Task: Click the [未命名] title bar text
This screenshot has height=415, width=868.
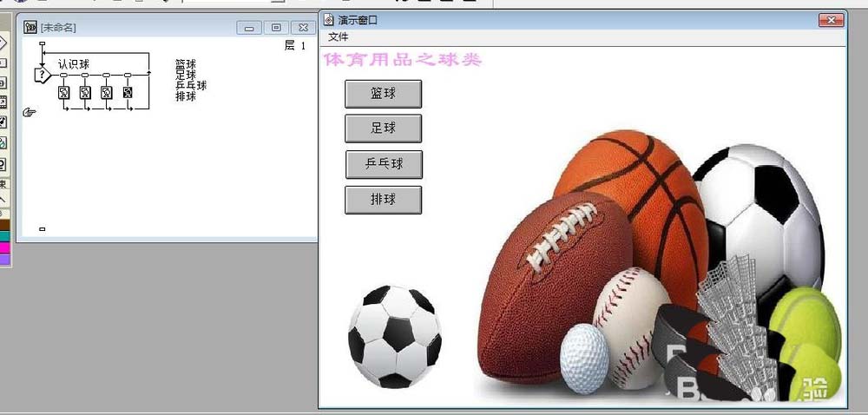Action: [58, 28]
